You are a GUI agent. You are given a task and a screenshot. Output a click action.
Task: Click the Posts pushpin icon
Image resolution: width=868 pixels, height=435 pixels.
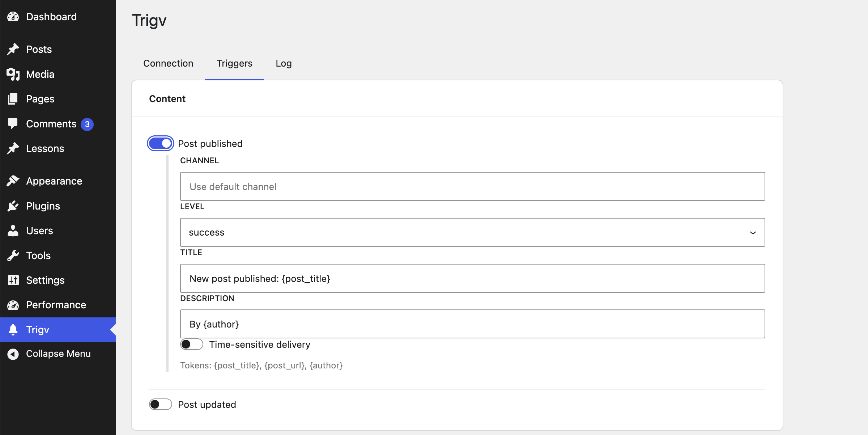[13, 49]
